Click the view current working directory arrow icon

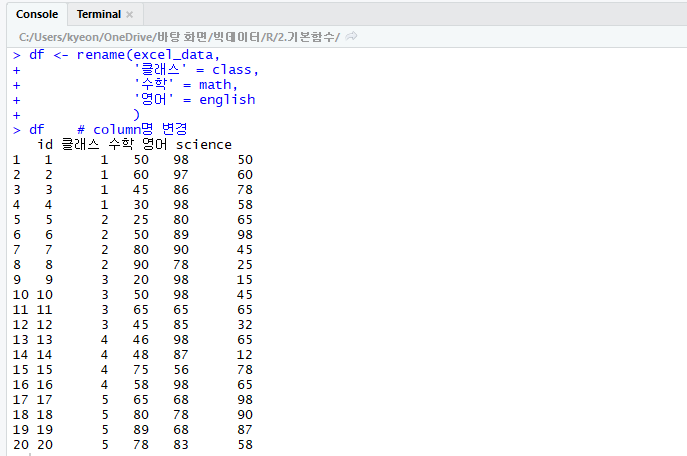351,36
